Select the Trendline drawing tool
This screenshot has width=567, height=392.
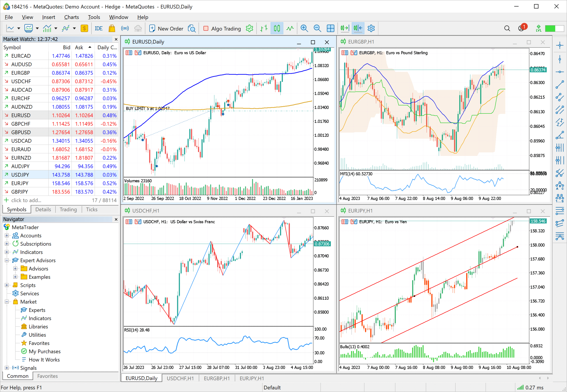click(x=560, y=85)
